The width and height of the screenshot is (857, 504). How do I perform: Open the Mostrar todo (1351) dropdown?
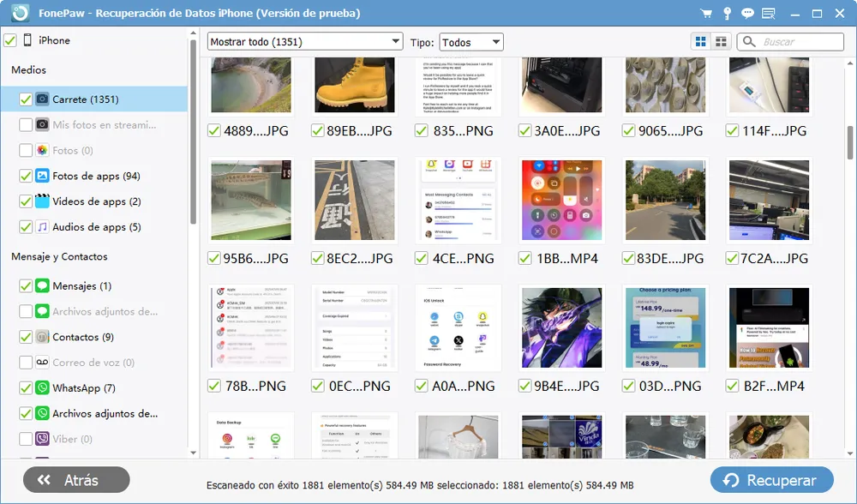pyautogui.click(x=305, y=42)
